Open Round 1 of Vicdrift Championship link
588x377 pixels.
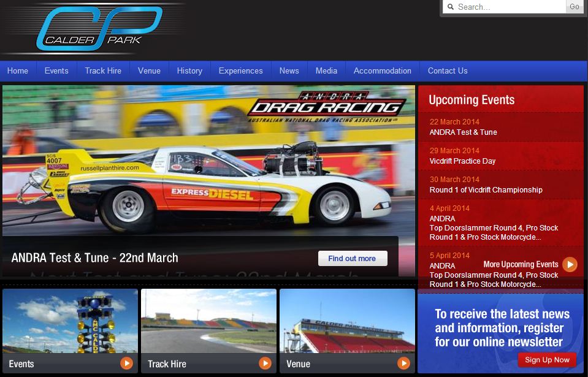tap(486, 190)
